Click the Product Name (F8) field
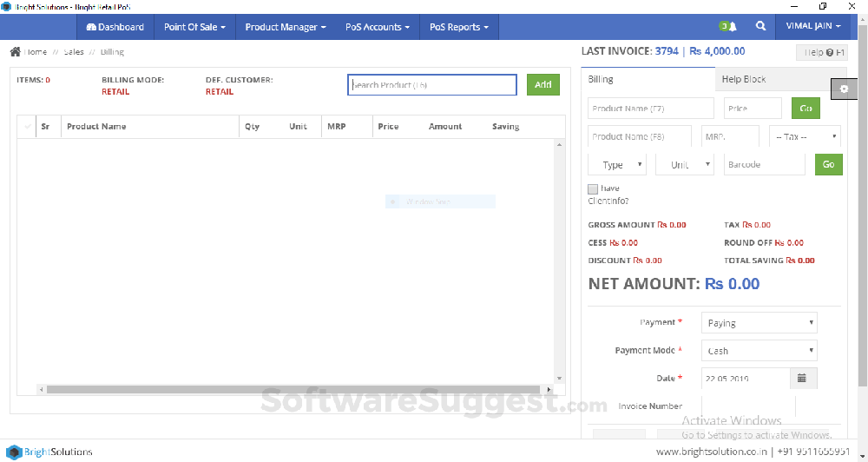868x462 pixels. [x=640, y=136]
